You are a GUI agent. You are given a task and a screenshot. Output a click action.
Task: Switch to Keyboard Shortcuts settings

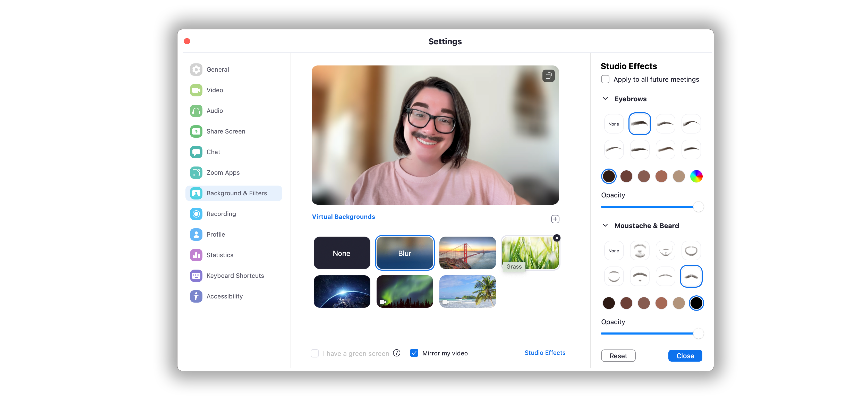click(235, 276)
